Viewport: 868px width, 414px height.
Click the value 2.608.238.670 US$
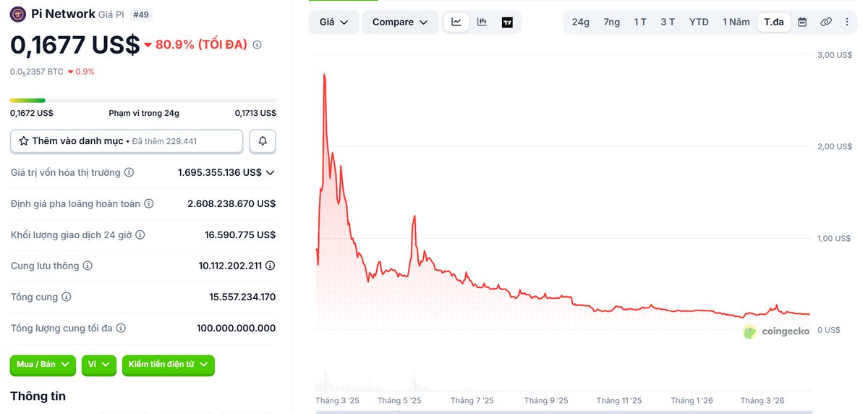pyautogui.click(x=231, y=204)
